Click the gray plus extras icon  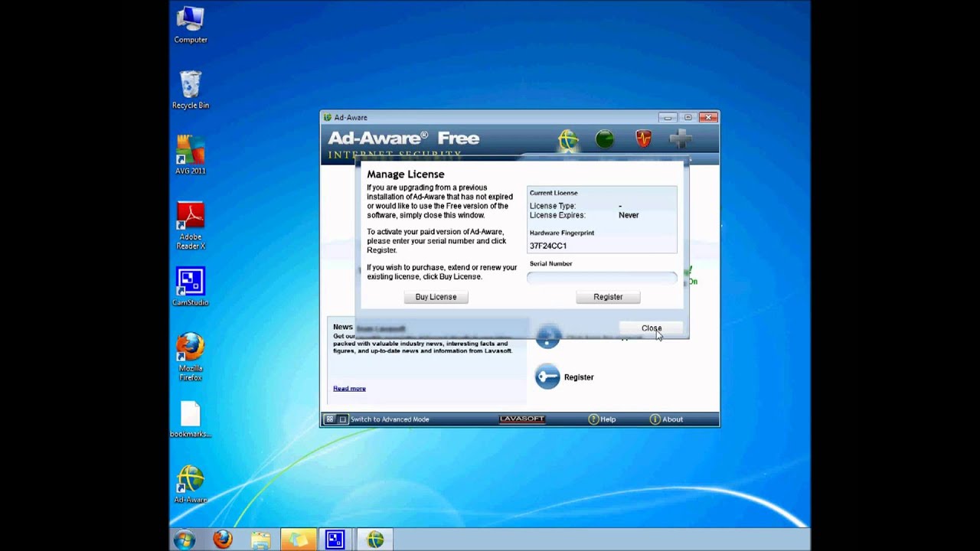[x=681, y=139]
